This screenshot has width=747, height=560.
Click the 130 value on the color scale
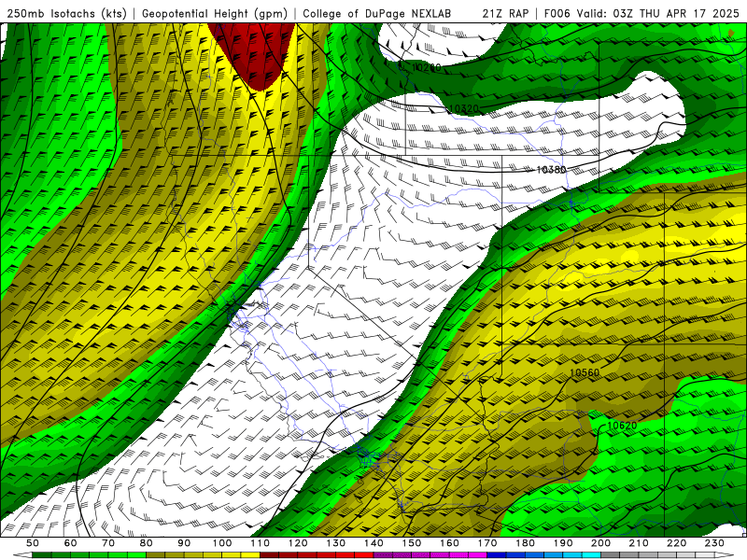tap(336, 543)
